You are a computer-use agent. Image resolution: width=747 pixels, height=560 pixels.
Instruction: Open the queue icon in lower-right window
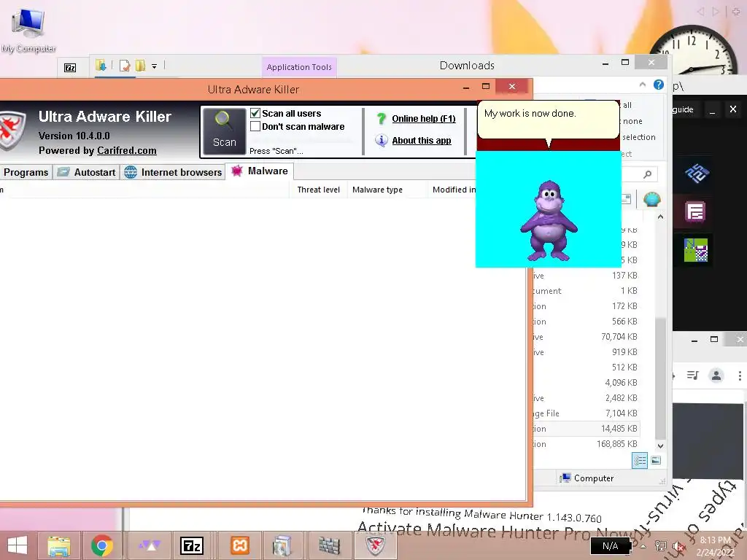click(x=693, y=376)
